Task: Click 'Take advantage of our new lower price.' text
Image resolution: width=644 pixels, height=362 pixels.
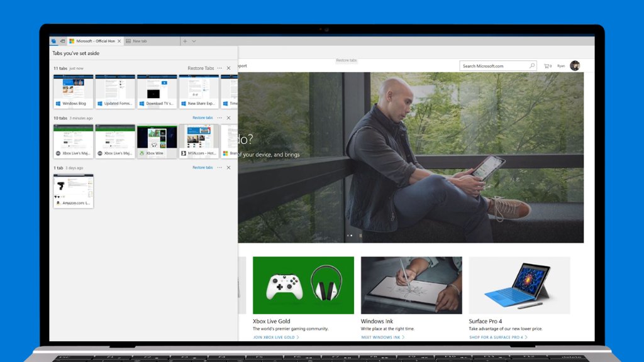Action: (x=506, y=329)
